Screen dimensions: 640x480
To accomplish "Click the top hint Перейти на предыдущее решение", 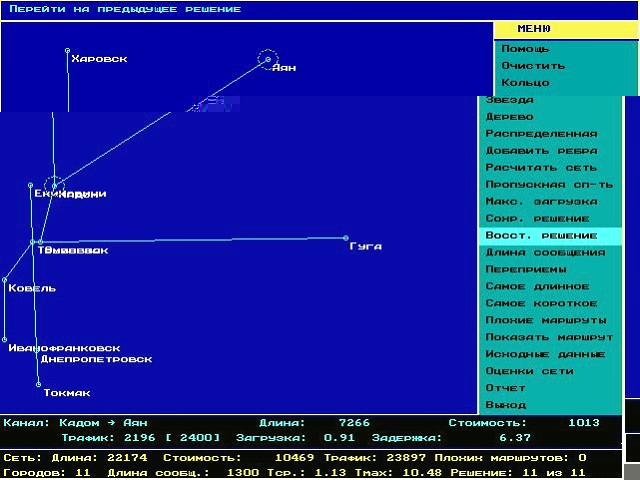I will [125, 9].
